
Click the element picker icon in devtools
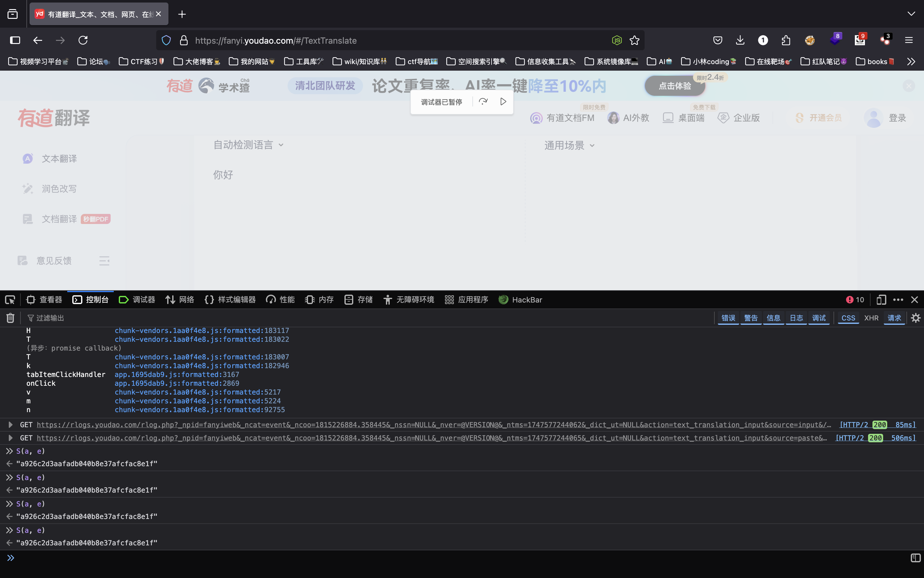pyautogui.click(x=10, y=300)
